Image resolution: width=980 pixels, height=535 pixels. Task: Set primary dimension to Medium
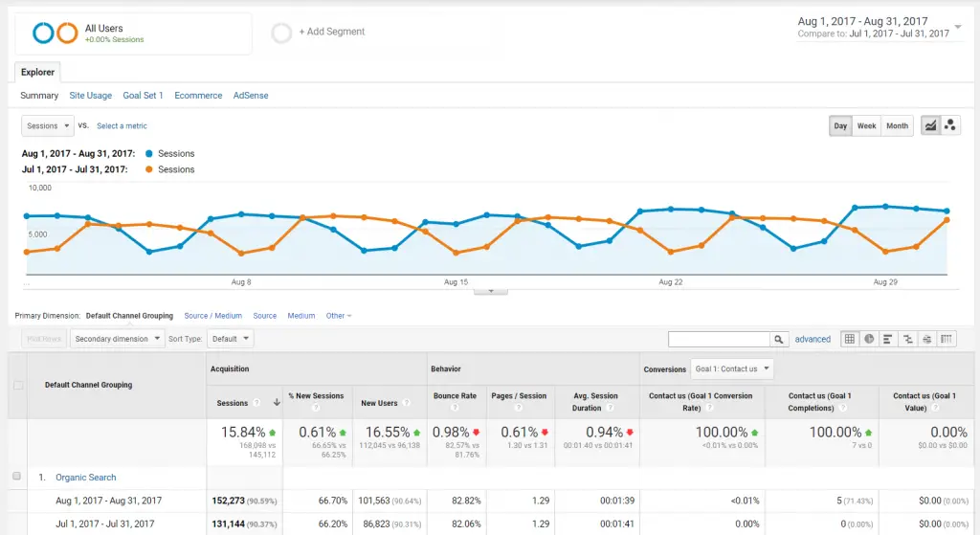(x=301, y=316)
